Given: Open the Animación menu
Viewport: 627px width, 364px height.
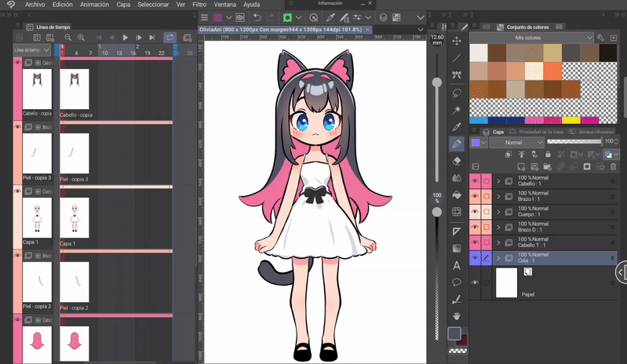Looking at the screenshot, I should point(94,5).
